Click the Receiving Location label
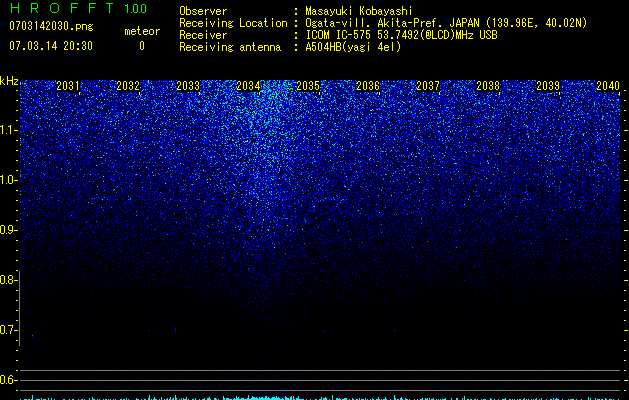The height and width of the screenshot is (400, 629). tap(233, 23)
